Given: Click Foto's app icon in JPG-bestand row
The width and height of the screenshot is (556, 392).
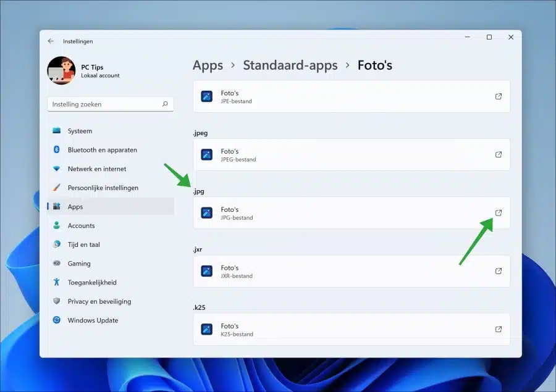Looking at the screenshot, I should pos(207,212).
